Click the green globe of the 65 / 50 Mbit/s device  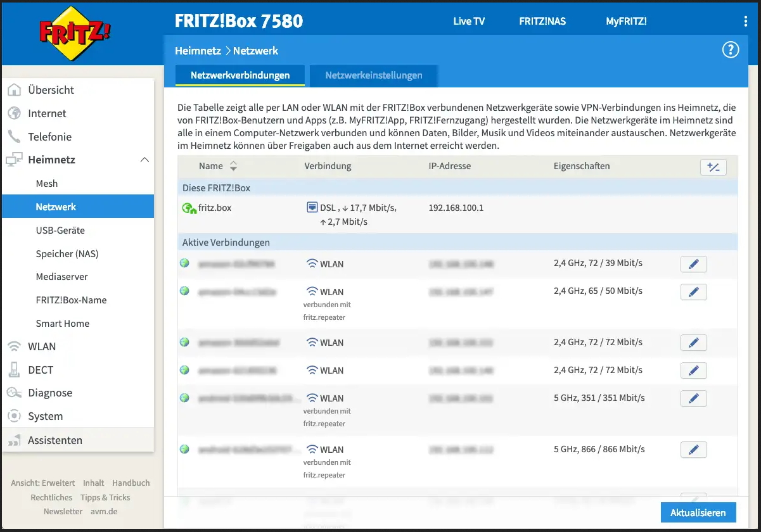click(184, 291)
